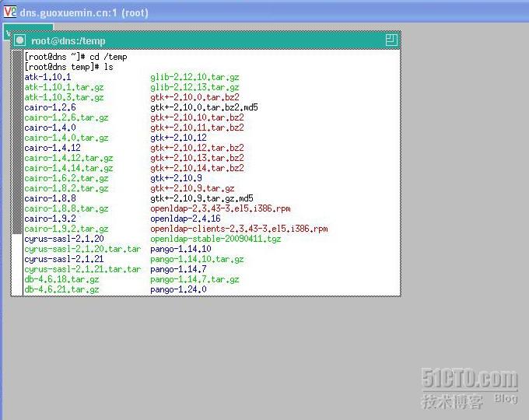Select file cairo-1.6.2.tar.gz
This screenshot has width=529, height=420.
(66, 178)
